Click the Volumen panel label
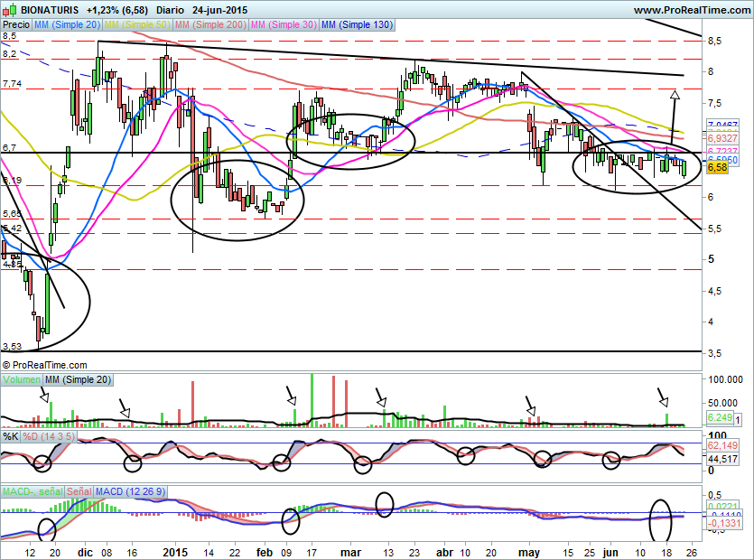The width and height of the screenshot is (754, 560). click(x=22, y=381)
